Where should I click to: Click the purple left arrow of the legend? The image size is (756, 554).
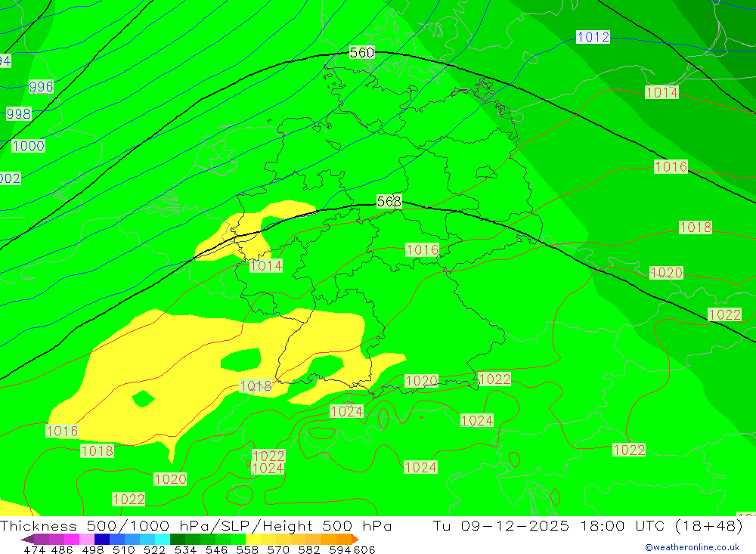pos(27,539)
